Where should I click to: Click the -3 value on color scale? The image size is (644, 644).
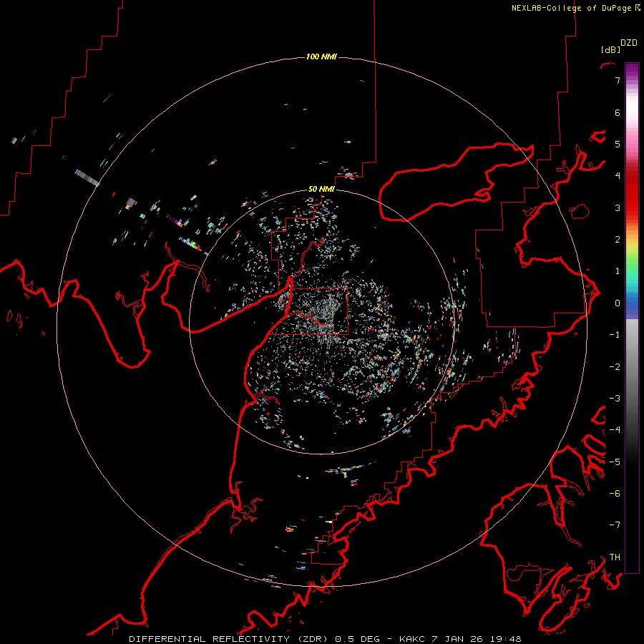[615, 399]
